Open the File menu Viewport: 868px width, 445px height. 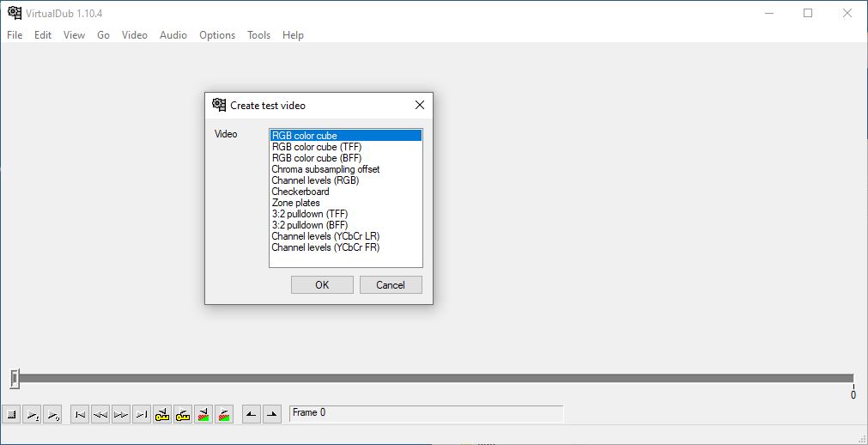pyautogui.click(x=15, y=35)
